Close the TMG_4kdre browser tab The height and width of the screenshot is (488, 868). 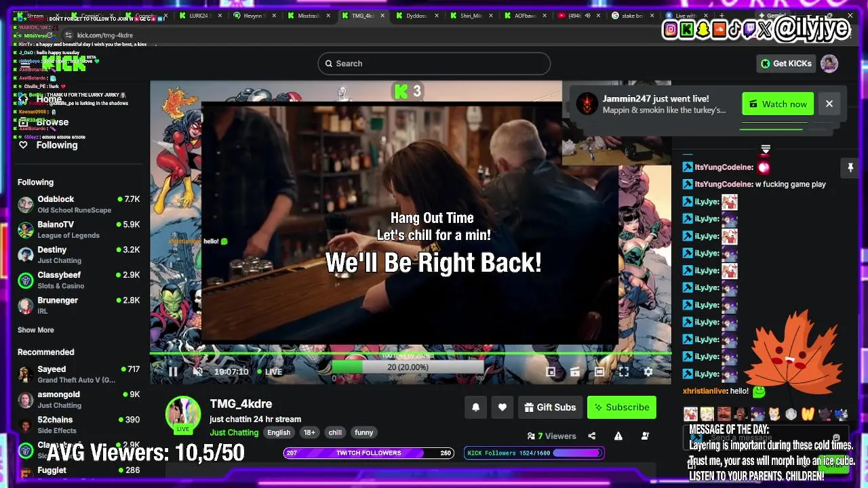[x=382, y=16]
